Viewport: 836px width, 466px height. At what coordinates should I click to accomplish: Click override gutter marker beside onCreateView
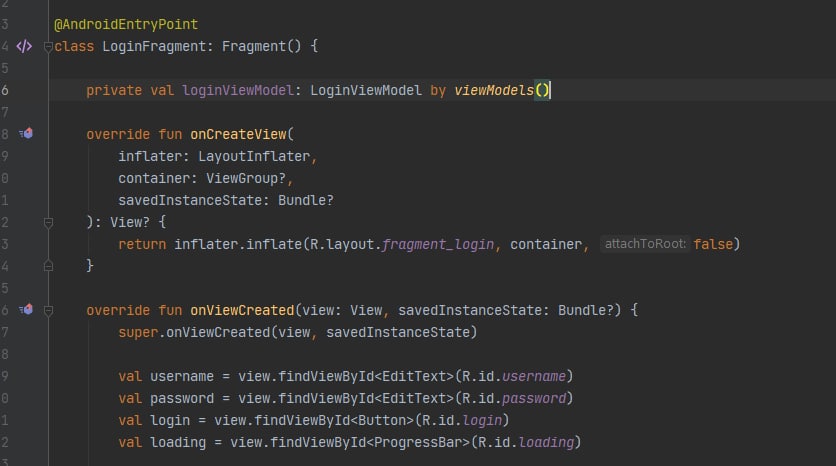[26, 133]
